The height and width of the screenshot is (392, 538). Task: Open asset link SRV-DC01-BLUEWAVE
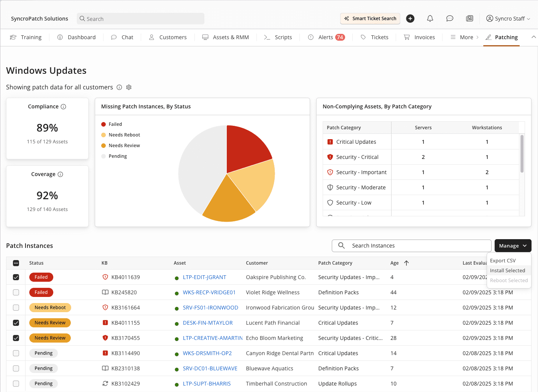click(x=210, y=368)
